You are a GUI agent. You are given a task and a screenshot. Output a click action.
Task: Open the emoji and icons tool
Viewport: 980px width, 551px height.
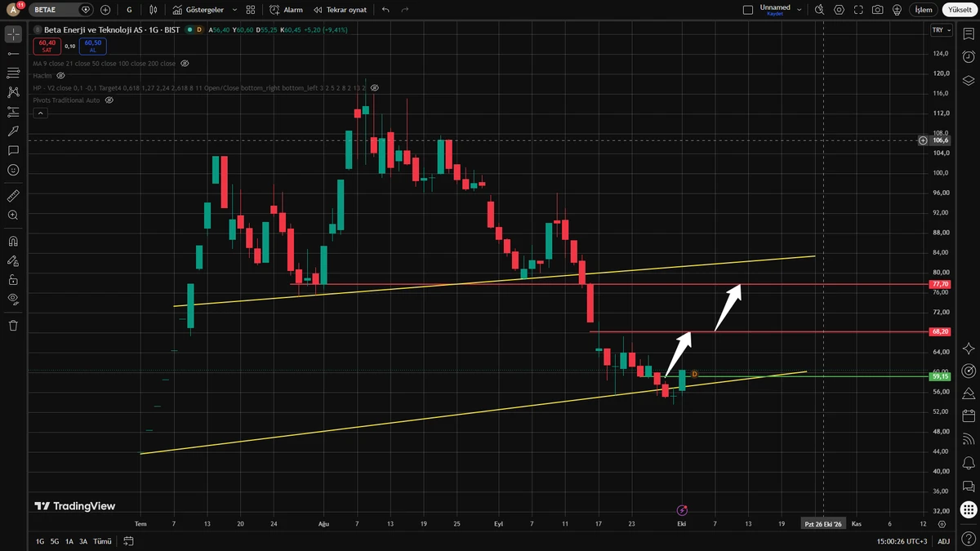coord(13,170)
